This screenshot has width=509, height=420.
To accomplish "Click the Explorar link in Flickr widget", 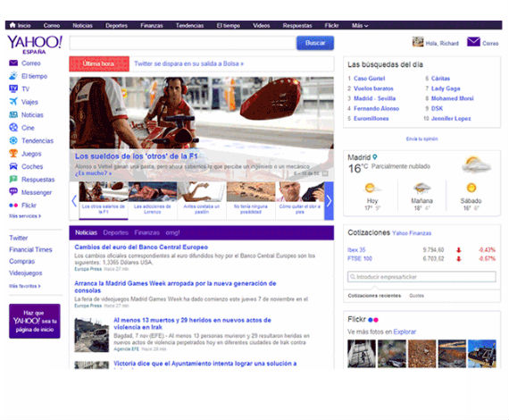I will 405,332.
